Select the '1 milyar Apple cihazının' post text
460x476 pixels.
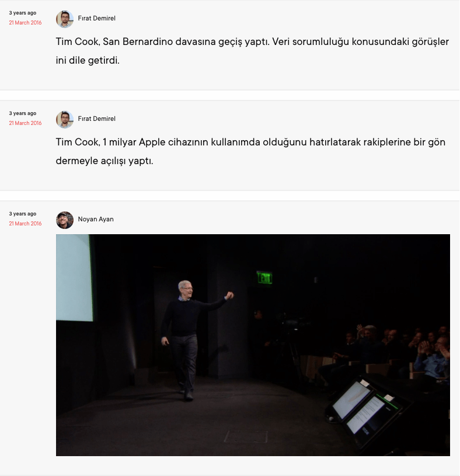coord(250,151)
